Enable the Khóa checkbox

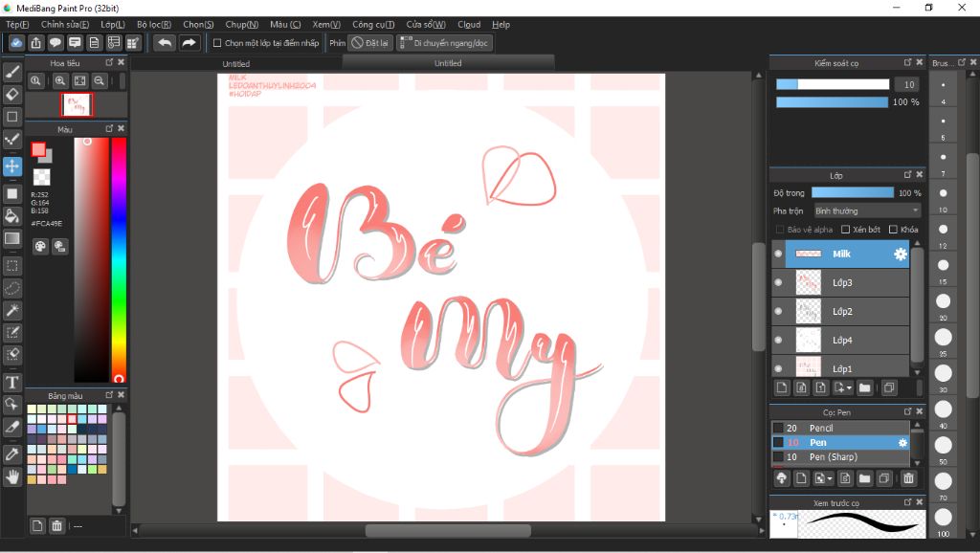[893, 230]
